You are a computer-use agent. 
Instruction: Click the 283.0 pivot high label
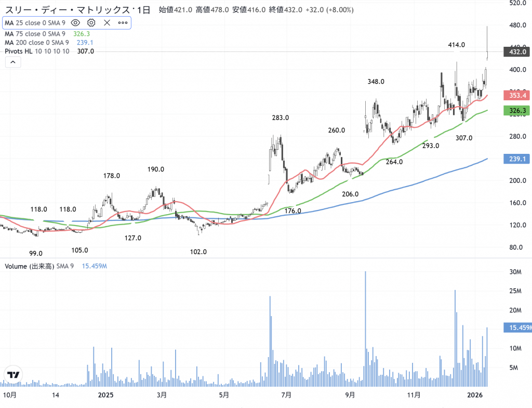(280, 118)
